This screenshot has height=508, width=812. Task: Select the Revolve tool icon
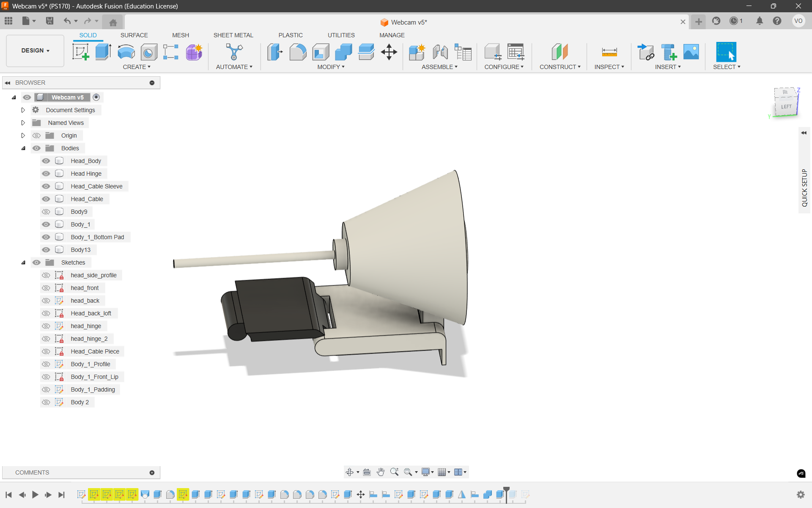[x=126, y=52]
